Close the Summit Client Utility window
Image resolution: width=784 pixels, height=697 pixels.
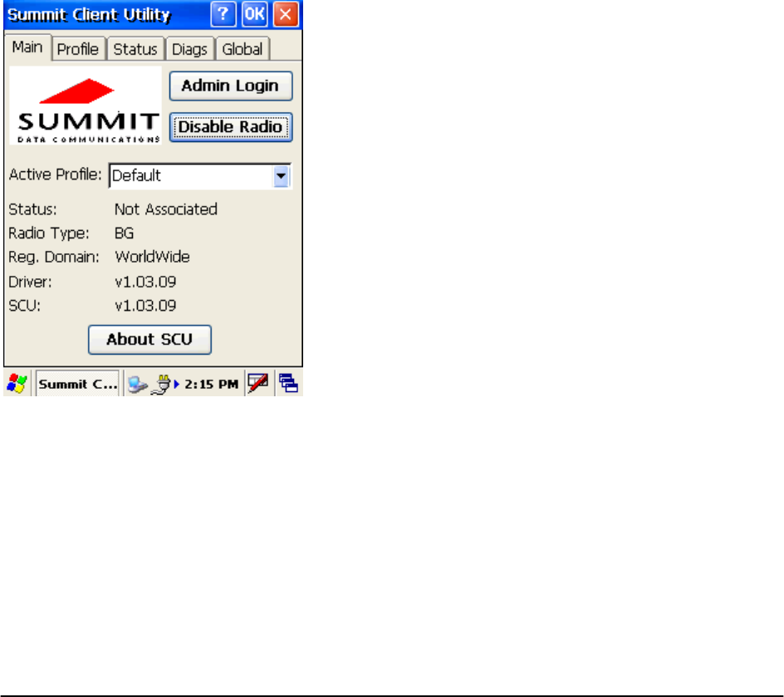coord(286,14)
